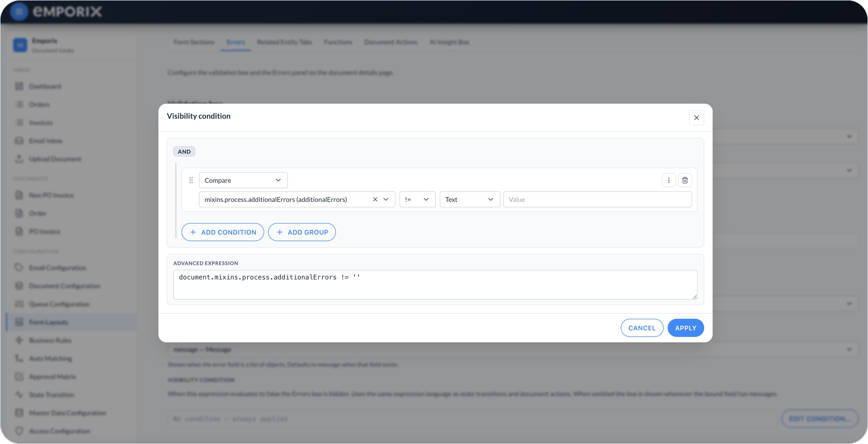The width and height of the screenshot is (868, 444).
Task: Click the AND operator badge
Action: coord(184,152)
